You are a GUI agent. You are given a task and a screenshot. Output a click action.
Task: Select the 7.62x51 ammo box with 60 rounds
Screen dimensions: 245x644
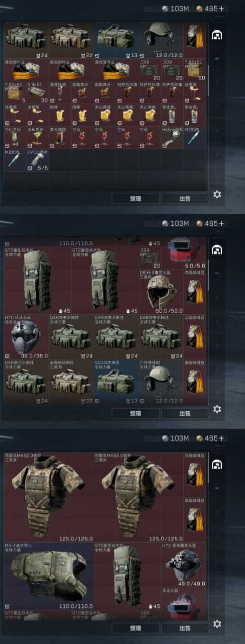[x=195, y=70]
